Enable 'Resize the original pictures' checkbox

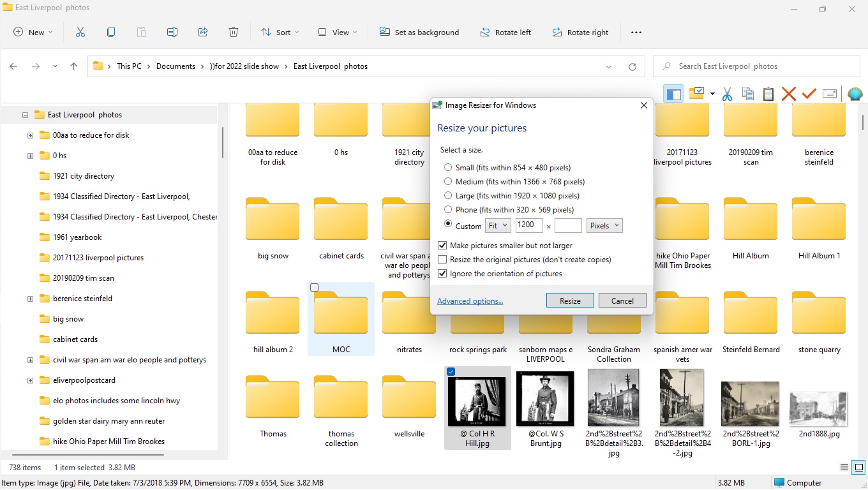point(442,260)
